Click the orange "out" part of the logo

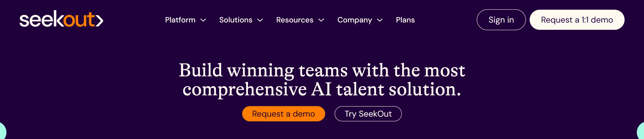tap(79, 20)
